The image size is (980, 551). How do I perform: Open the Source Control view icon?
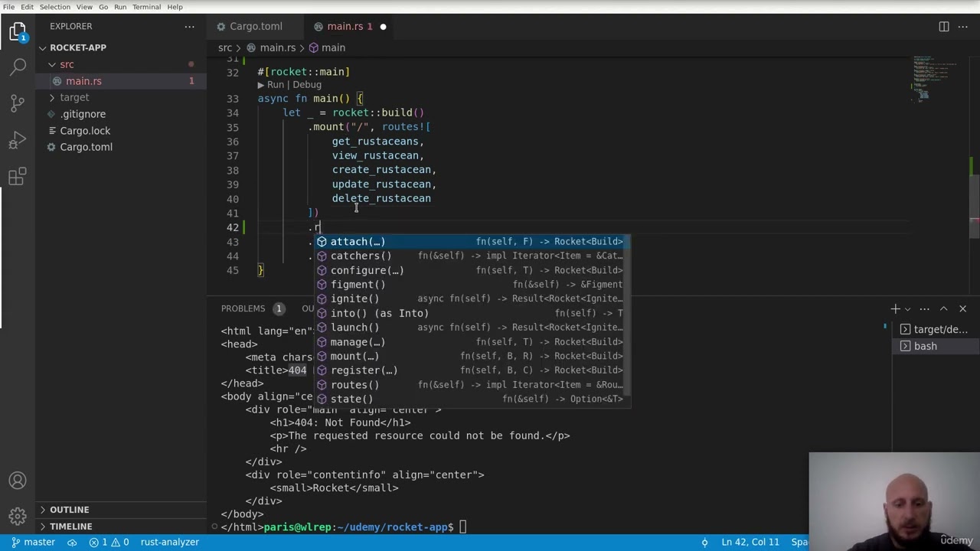point(18,103)
